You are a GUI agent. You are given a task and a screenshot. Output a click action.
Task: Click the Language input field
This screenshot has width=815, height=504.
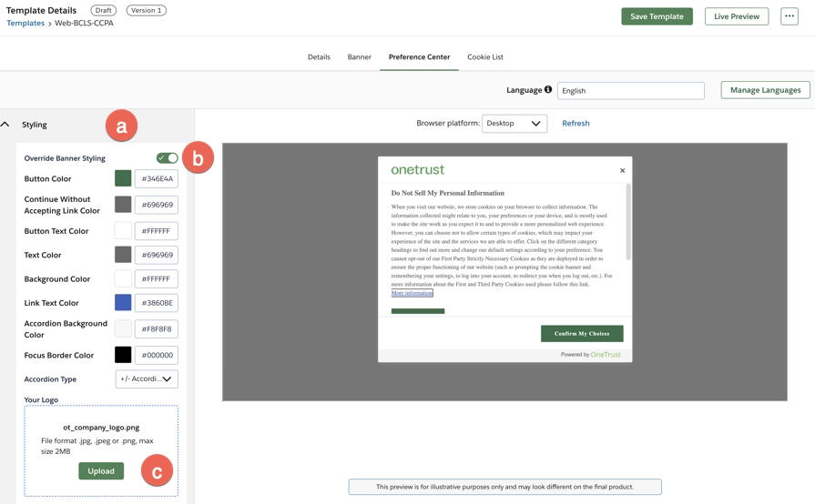click(x=630, y=91)
